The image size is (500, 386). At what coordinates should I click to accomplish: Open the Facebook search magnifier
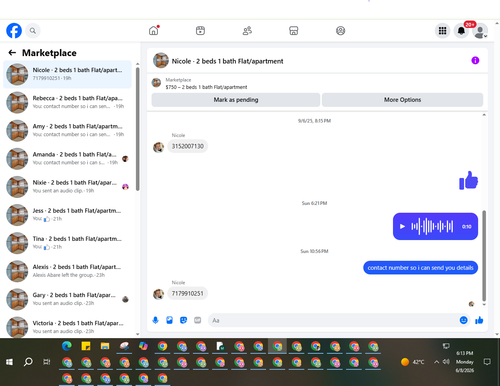[x=33, y=31]
